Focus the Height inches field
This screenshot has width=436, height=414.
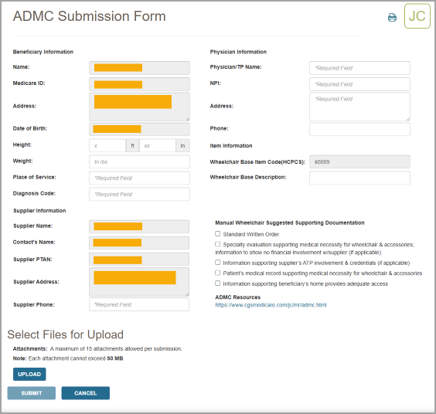[x=157, y=146]
